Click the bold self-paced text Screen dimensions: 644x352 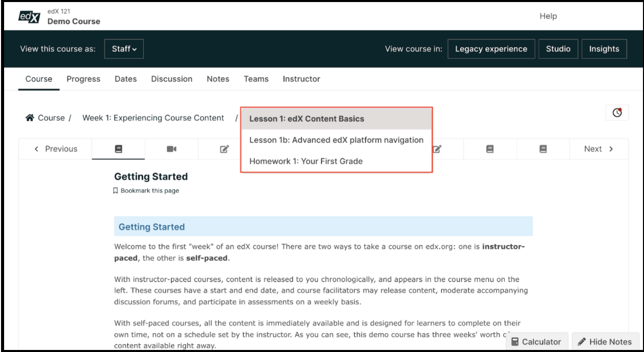207,258
